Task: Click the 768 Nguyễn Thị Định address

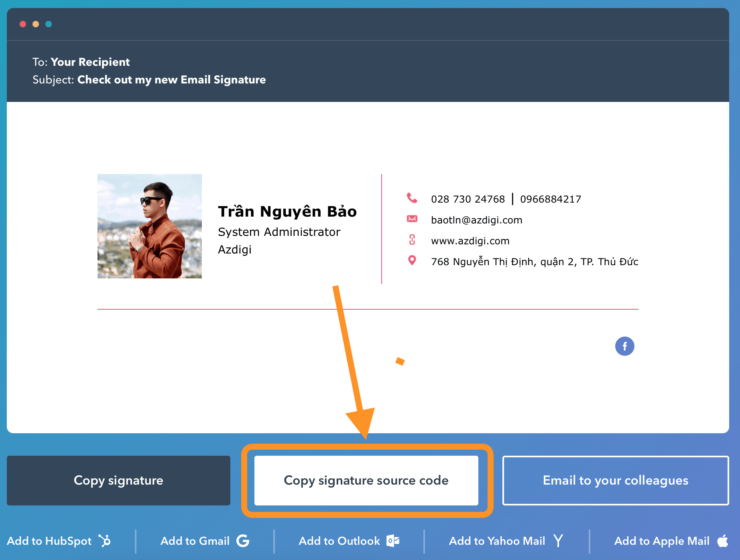Action: click(x=534, y=262)
